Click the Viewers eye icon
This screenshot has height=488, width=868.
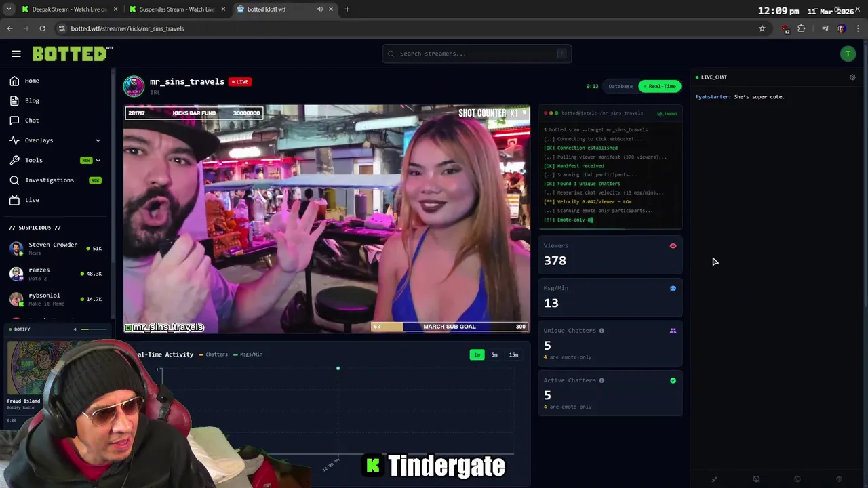click(x=673, y=246)
